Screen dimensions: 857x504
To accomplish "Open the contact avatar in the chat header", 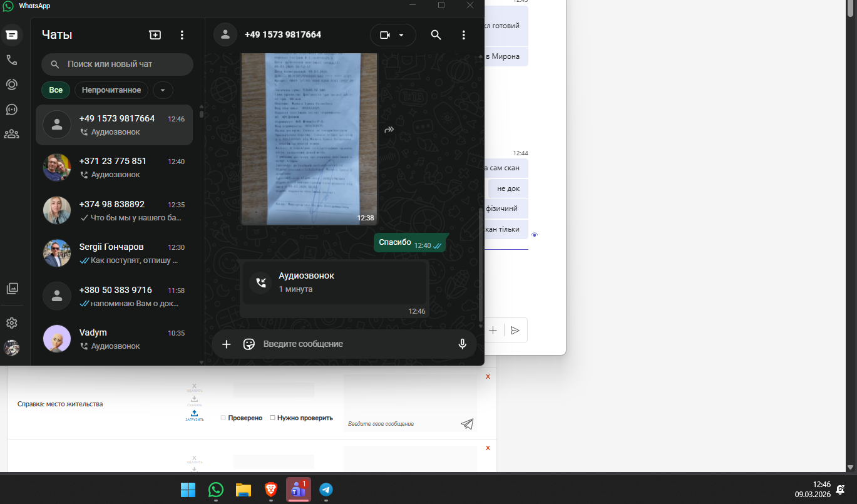I will click(x=225, y=35).
